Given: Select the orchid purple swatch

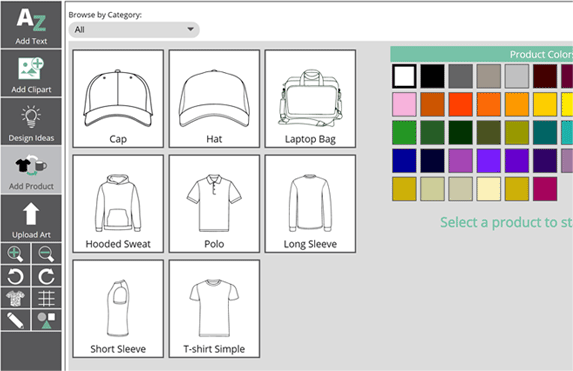Looking at the screenshot, I should [x=460, y=160].
